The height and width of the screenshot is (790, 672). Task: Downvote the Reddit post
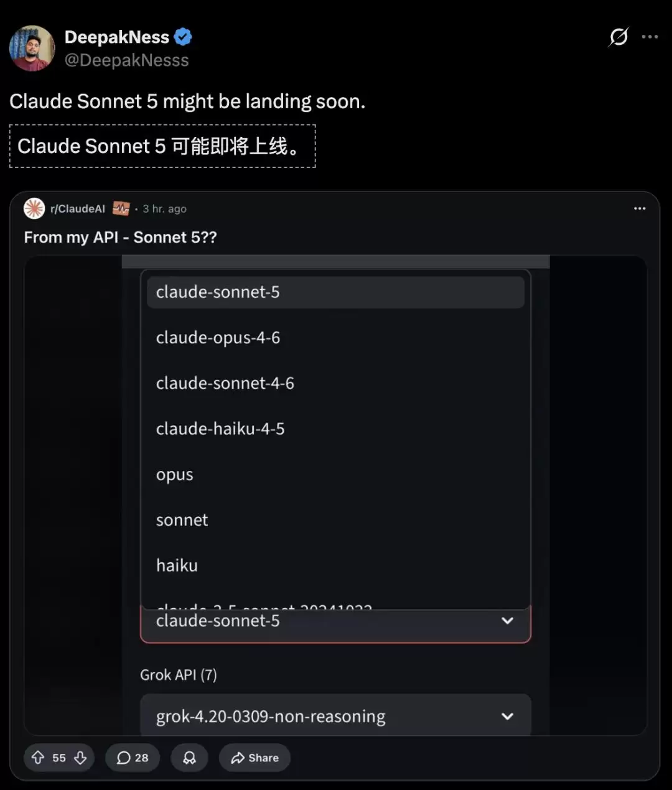point(80,757)
